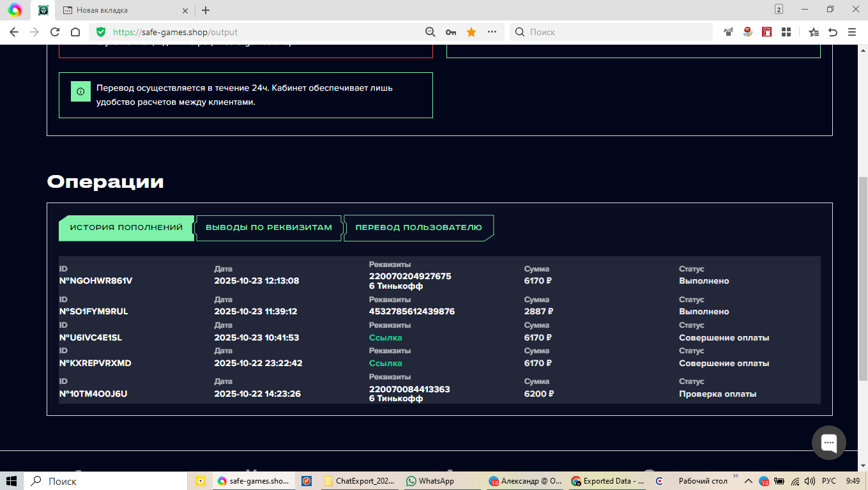Open the live chat support bubble
Screen dimensions: 868x490
point(828,443)
